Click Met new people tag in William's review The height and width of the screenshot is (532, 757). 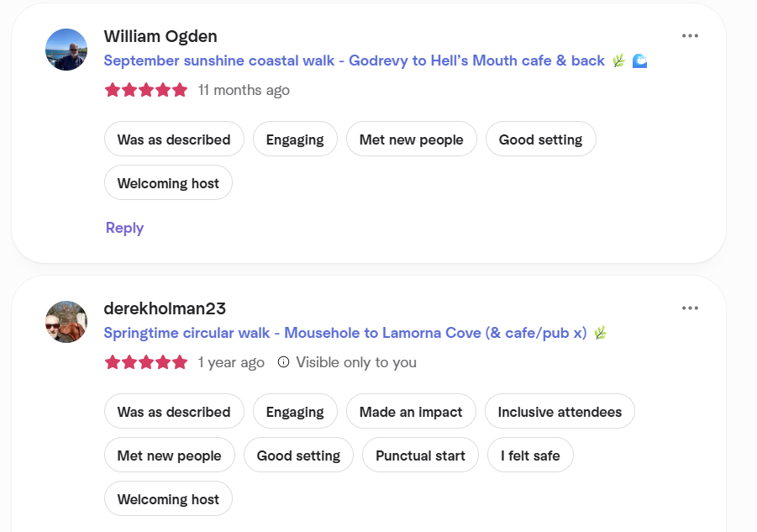pos(412,139)
